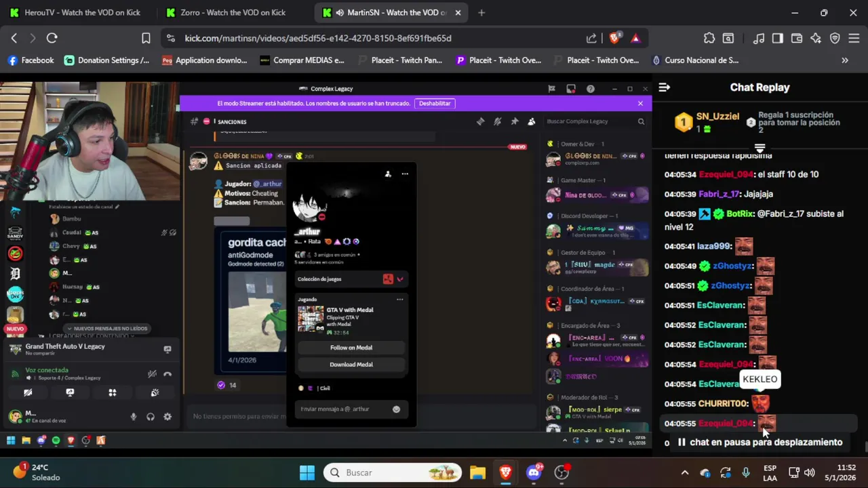Viewport: 868px width, 488px height.
Task: Reload the Kick page
Action: (52, 39)
